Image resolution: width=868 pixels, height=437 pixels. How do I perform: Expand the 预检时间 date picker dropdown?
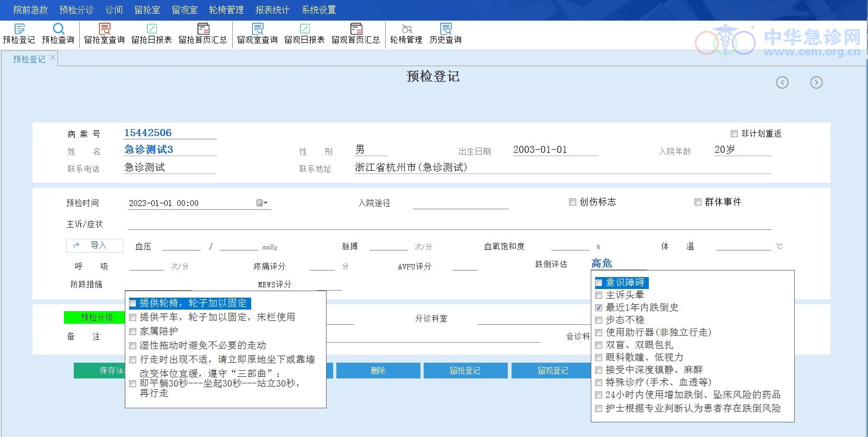[x=262, y=203]
